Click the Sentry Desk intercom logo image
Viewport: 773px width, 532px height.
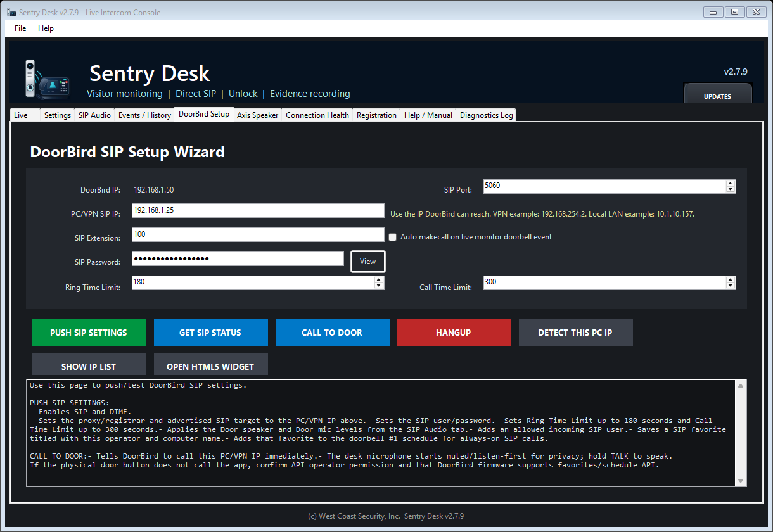(47, 79)
